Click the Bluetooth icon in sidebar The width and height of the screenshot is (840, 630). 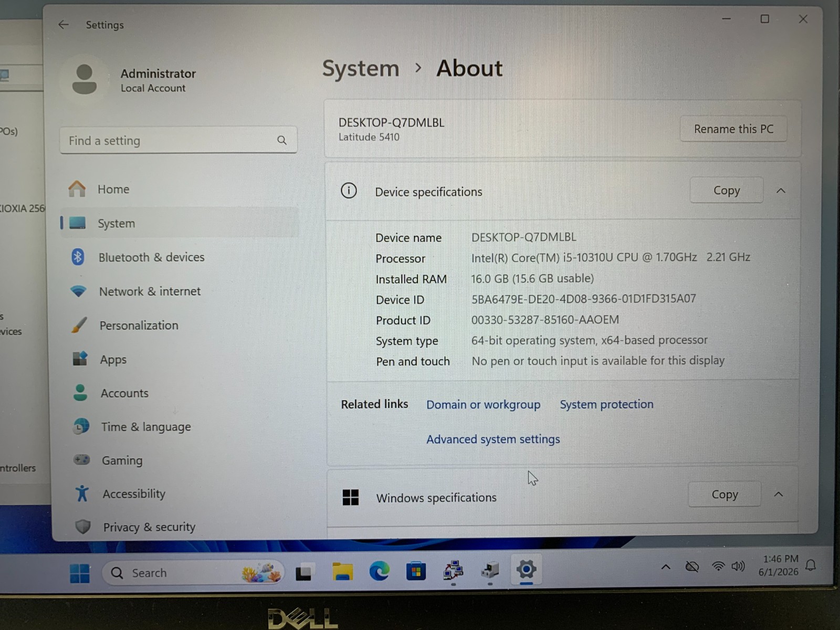[78, 257]
